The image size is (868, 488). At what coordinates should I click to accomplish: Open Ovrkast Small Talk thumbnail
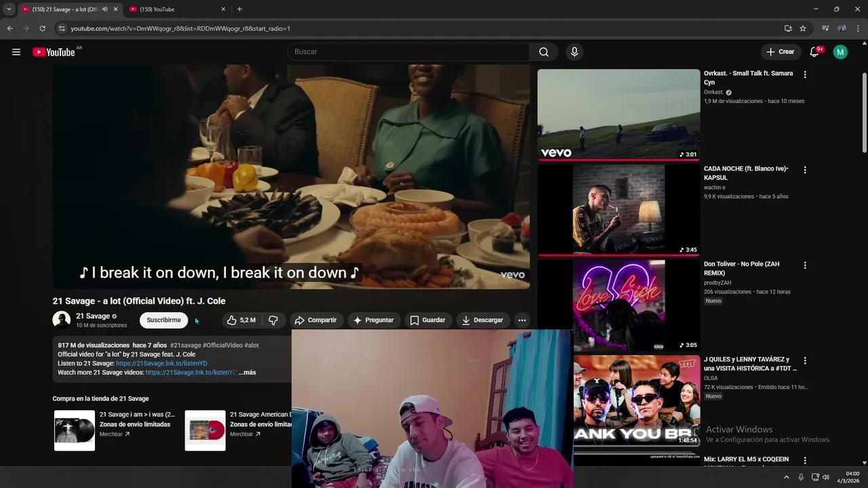pyautogui.click(x=618, y=115)
